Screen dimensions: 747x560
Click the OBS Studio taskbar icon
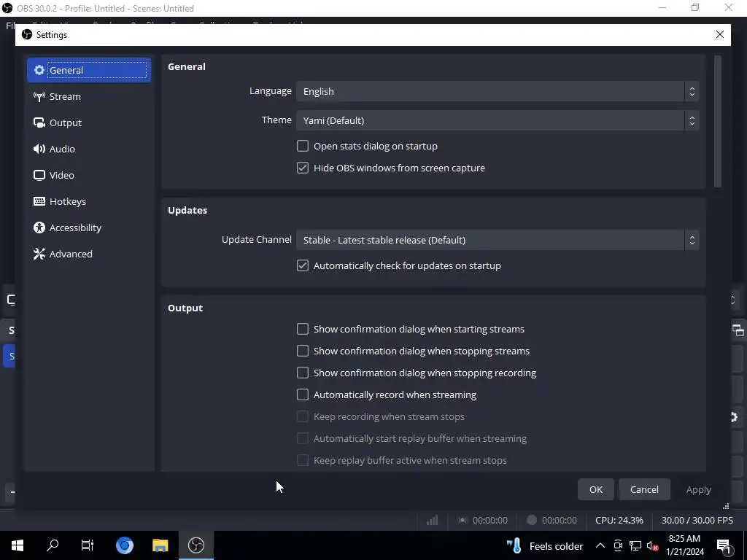coord(196,545)
